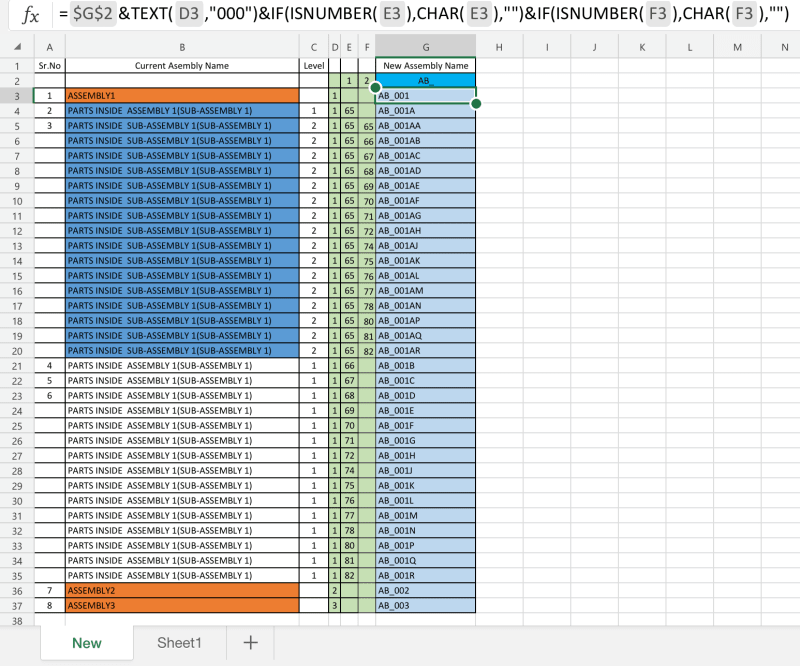800x666 pixels.
Task: Click row 21 'PARTS INSIDE ASSEMBLY 1' cell
Action: click(182, 365)
